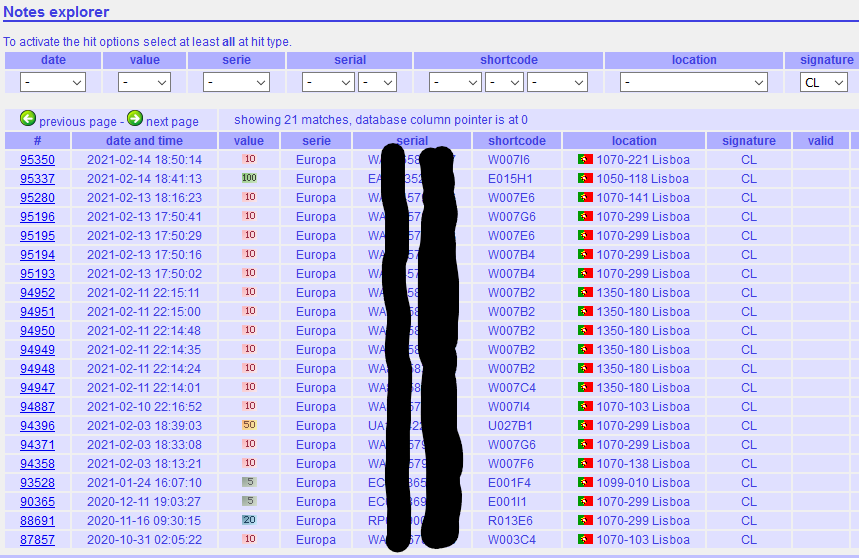
Task: Click the green previous page arrow icon
Action: (x=28, y=118)
